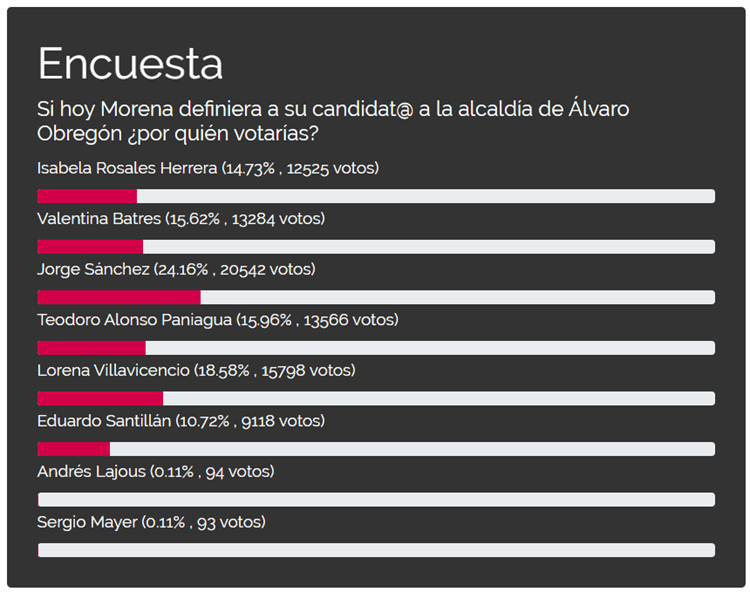Image resolution: width=750 pixels, height=592 pixels.
Task: Click red filled portion of Lorena Villavicencio bar
Action: tap(100, 398)
